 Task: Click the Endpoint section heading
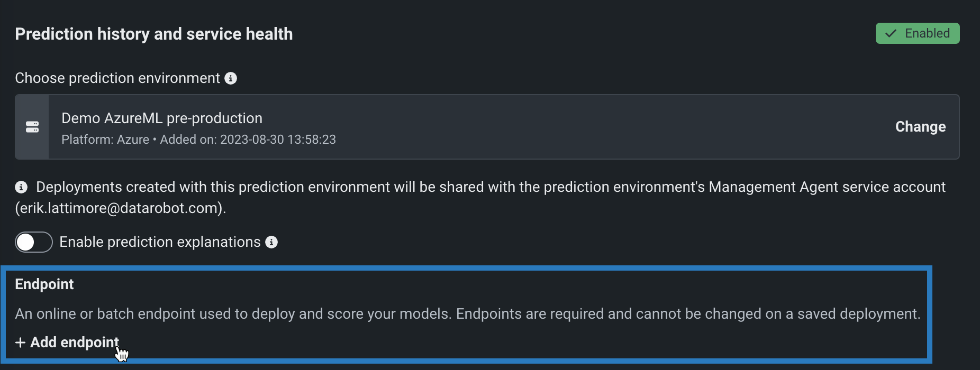tap(44, 284)
